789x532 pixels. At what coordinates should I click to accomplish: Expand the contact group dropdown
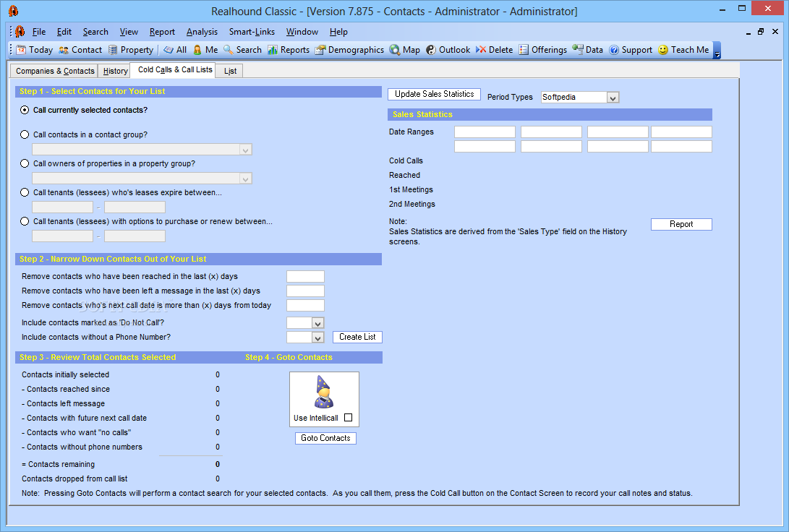(245, 150)
